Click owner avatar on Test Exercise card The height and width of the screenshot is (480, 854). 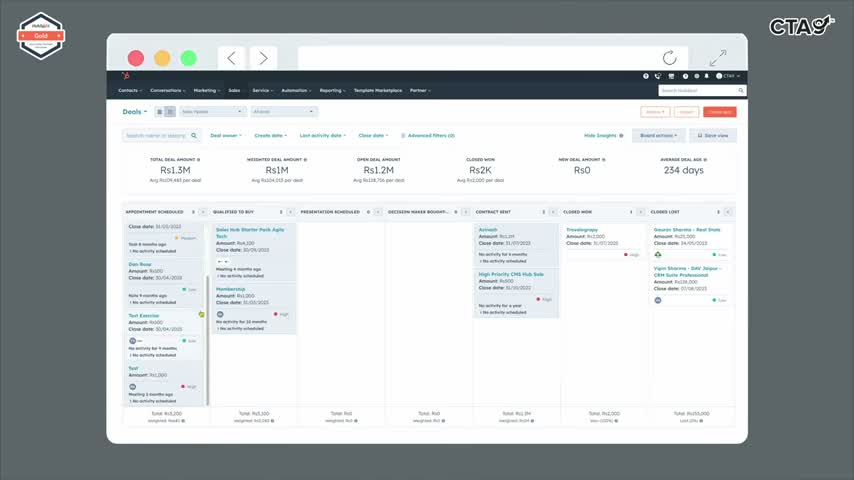(132, 341)
